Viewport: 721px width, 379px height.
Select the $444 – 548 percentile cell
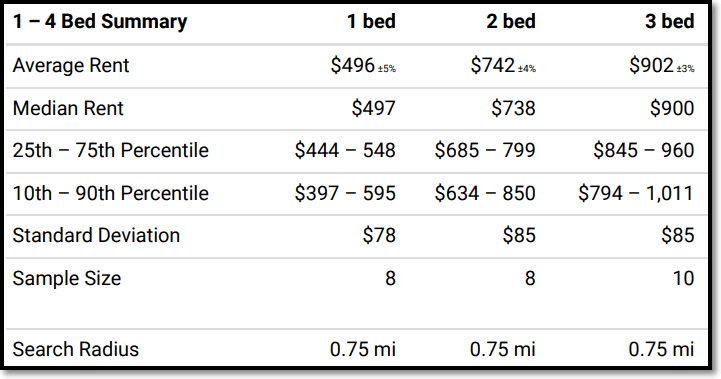pos(345,150)
